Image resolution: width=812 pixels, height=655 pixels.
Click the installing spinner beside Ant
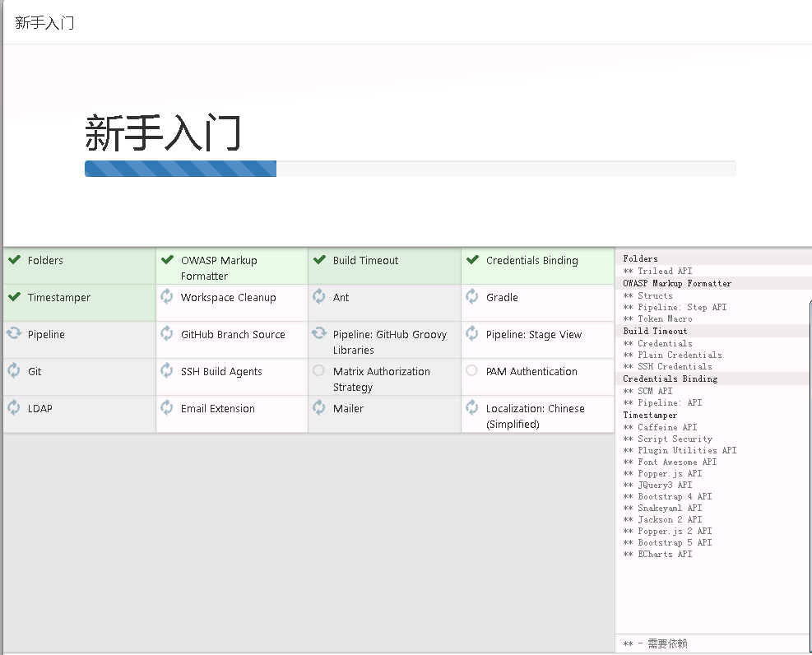[319, 296]
